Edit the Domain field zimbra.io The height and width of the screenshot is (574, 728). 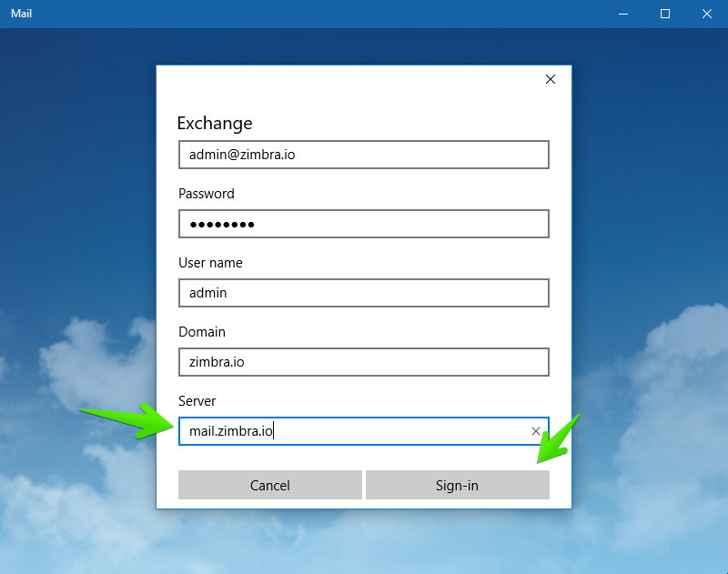(x=363, y=362)
